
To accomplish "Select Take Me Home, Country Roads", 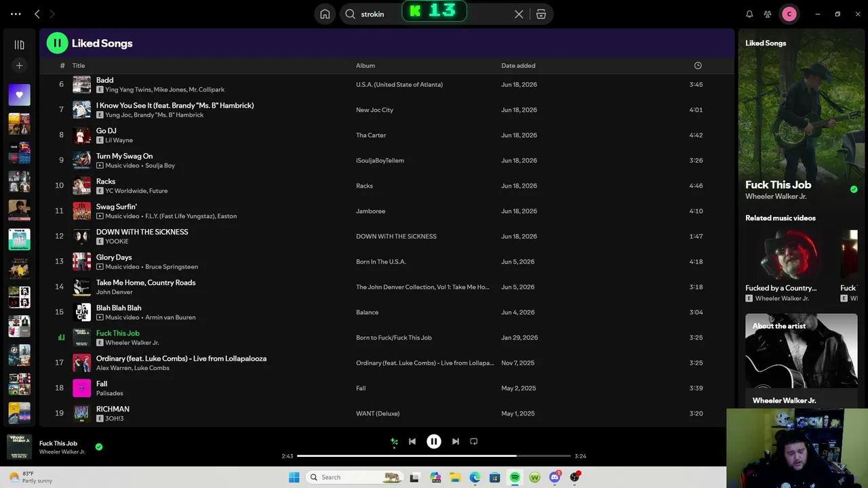I will pyautogui.click(x=146, y=283).
